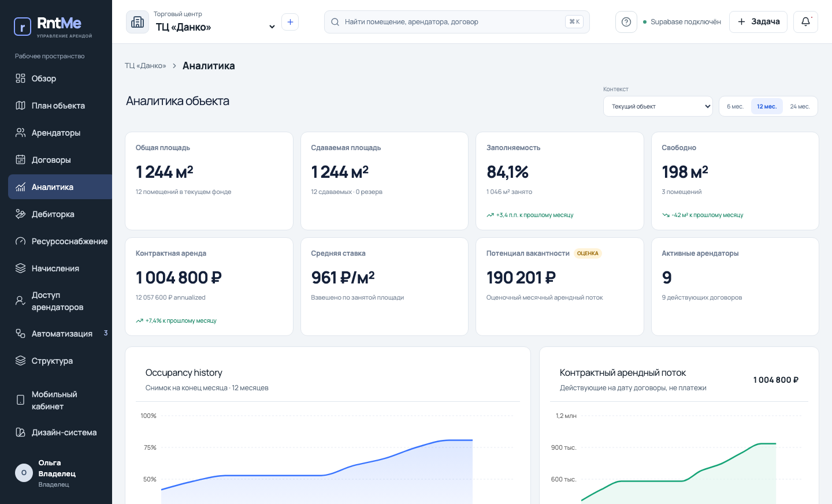Click the Договоры document icon
The height and width of the screenshot is (504, 832).
20,160
